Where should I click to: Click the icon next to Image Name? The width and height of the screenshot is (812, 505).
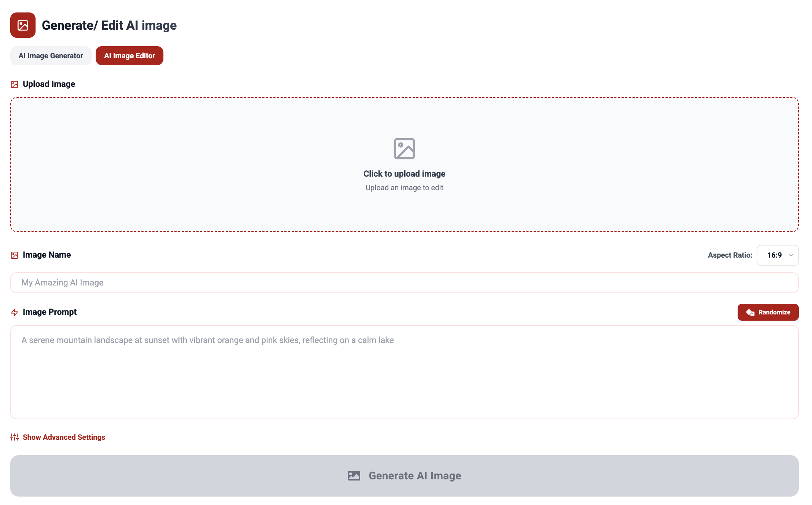point(15,255)
